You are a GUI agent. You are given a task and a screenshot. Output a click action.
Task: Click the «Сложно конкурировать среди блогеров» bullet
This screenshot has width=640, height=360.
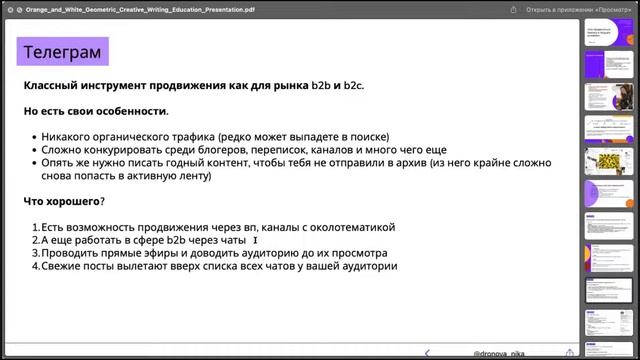tap(244, 150)
